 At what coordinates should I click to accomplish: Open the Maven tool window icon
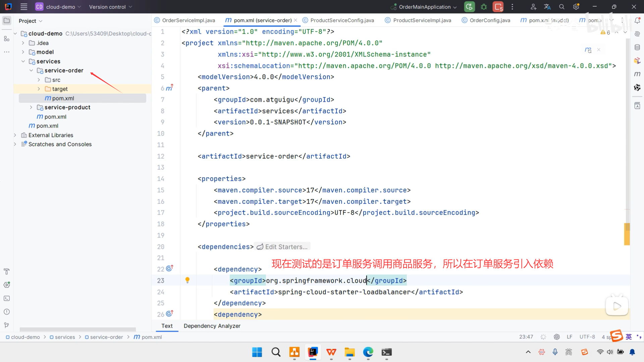coord(637,74)
